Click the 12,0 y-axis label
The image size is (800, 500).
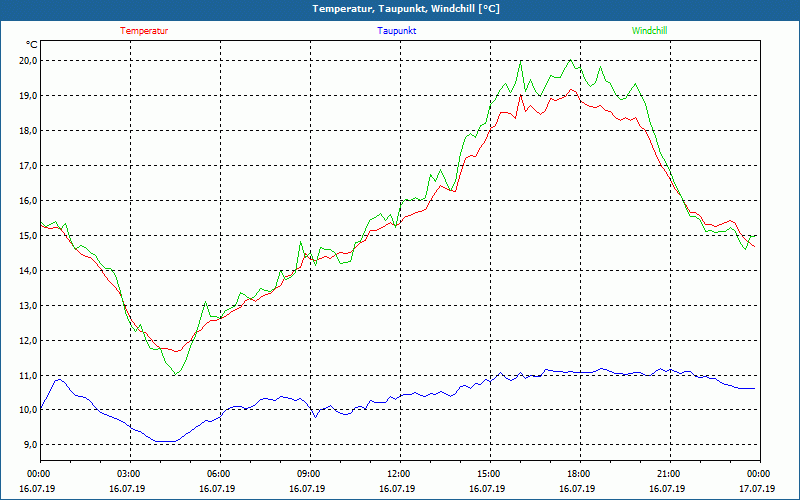pos(28,340)
